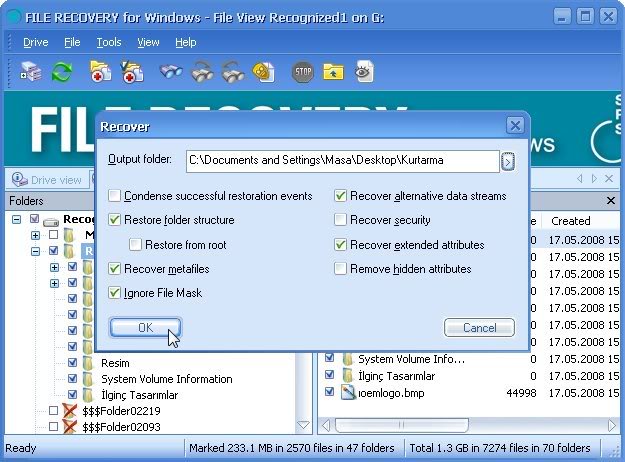Click folder tree scroll down arrow
This screenshot has height=462, width=625.
tap(303, 425)
